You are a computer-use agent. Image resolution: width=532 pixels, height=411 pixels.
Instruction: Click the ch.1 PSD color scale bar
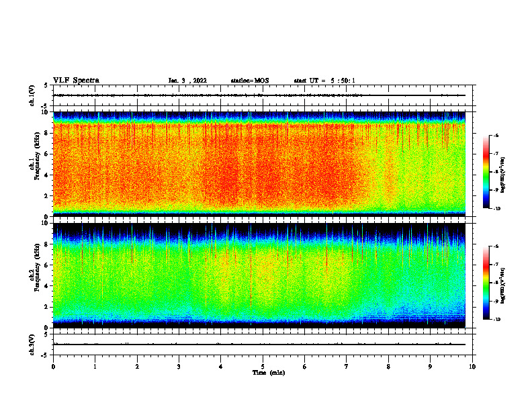[x=486, y=172]
